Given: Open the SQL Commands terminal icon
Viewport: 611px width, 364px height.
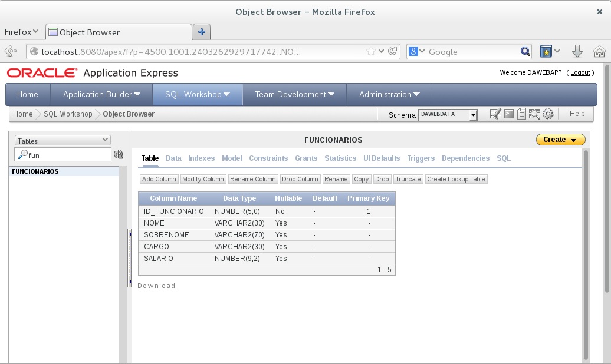Looking at the screenshot, I should click(x=509, y=114).
